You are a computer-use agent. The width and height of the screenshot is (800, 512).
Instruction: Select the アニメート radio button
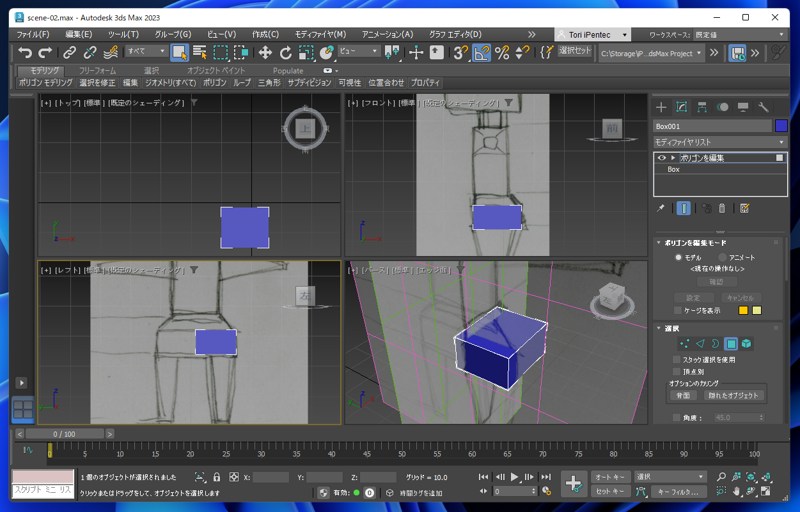[722, 258]
